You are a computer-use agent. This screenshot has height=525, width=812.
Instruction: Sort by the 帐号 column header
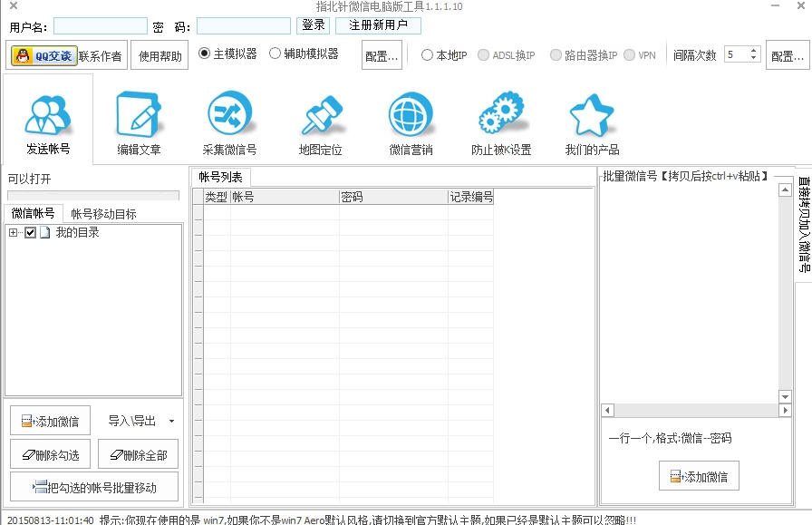tap(285, 197)
